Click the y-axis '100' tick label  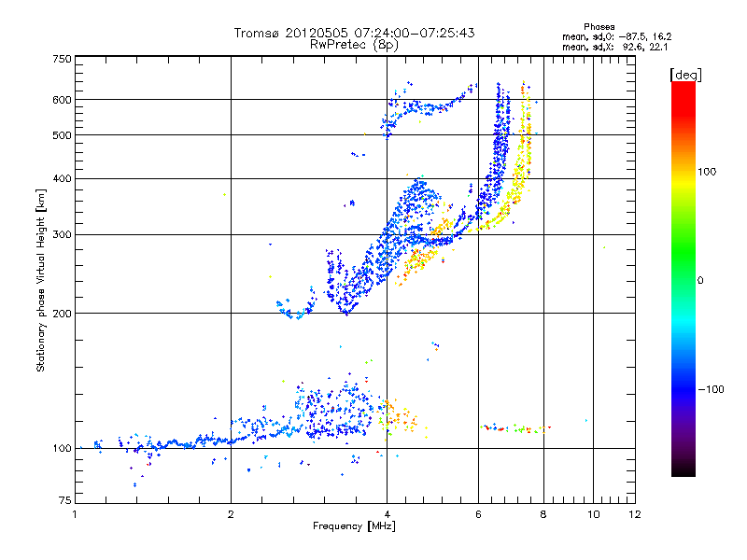63,449
